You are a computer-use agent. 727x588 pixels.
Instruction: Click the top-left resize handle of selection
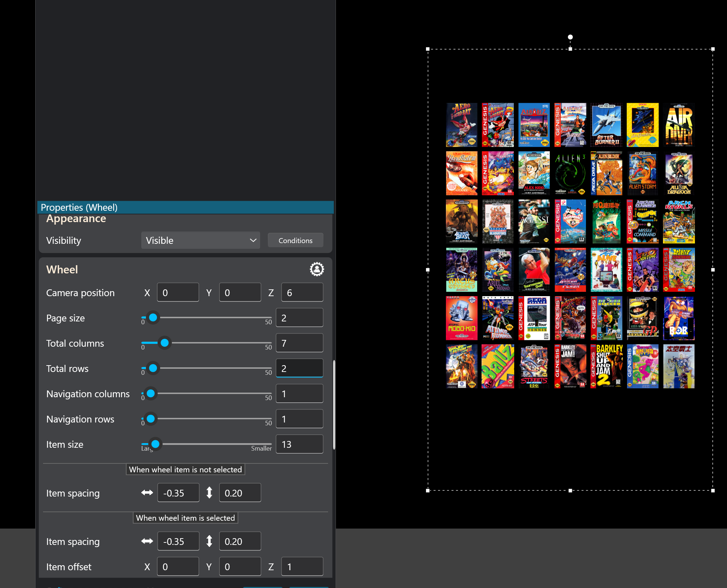(x=428, y=49)
